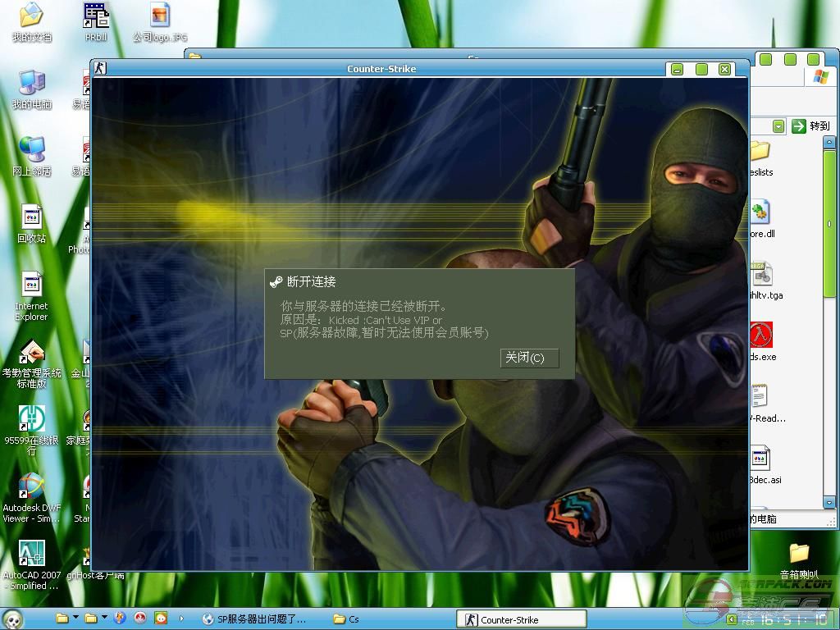Switch to SP服务器出问题了 taskbar window
Image resolution: width=840 pixels, height=630 pixels.
click(x=254, y=619)
